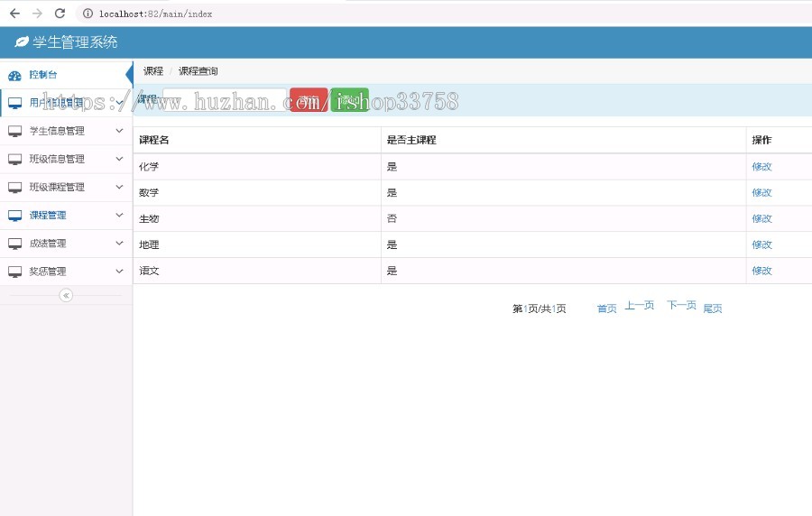Click 课程 breadcrumb link
Image resolution: width=812 pixels, height=516 pixels.
click(x=153, y=71)
